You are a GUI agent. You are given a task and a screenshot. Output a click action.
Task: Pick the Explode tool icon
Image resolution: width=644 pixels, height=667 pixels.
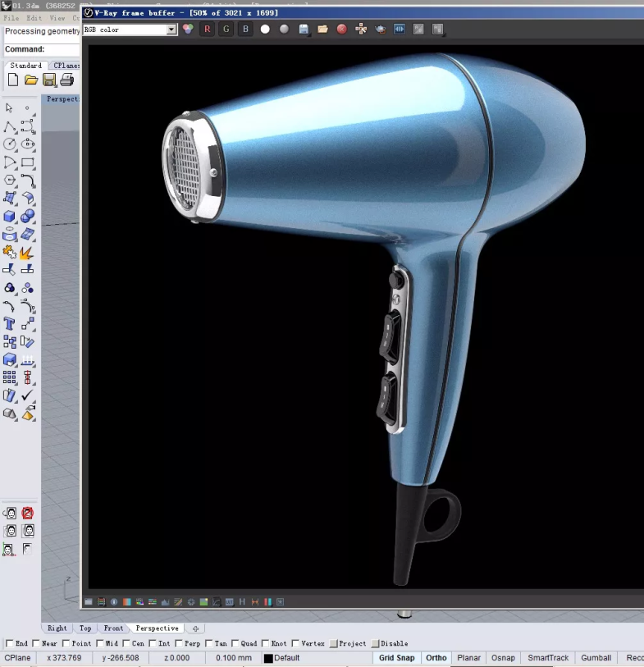click(27, 252)
